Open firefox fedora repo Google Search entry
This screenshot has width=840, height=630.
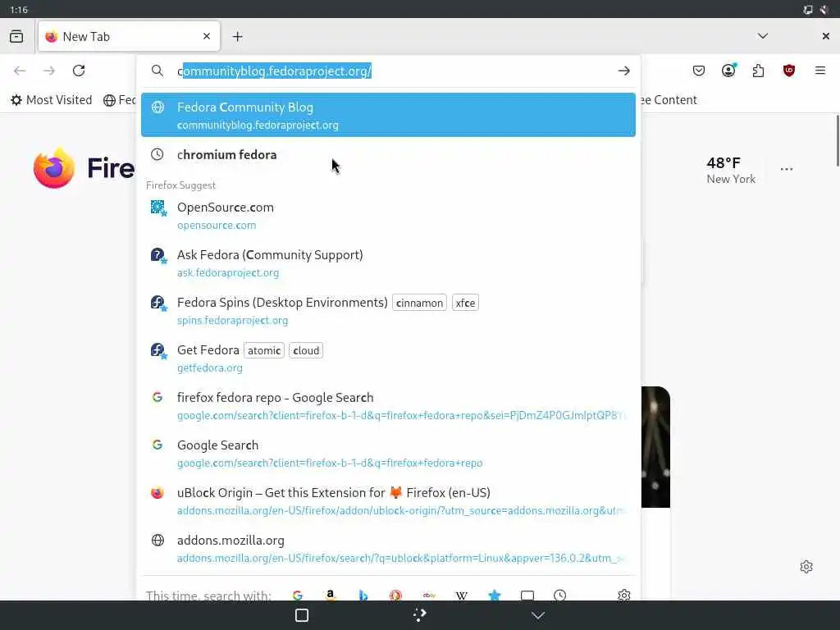coord(388,406)
